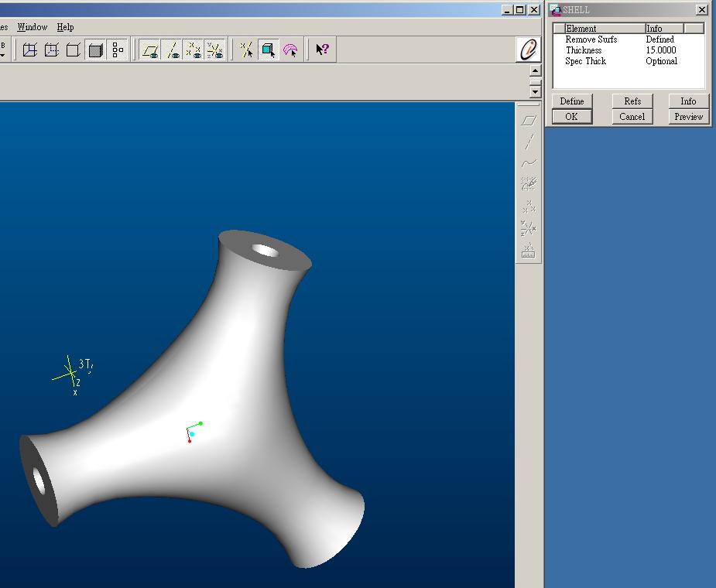The image size is (716, 588).
Task: Open the Window menu
Action: click(x=33, y=27)
